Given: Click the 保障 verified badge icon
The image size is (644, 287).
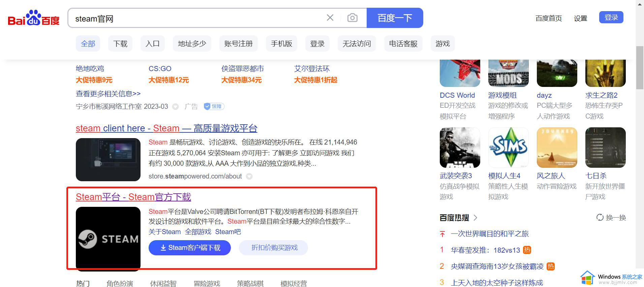Looking at the screenshot, I should click(x=214, y=106).
